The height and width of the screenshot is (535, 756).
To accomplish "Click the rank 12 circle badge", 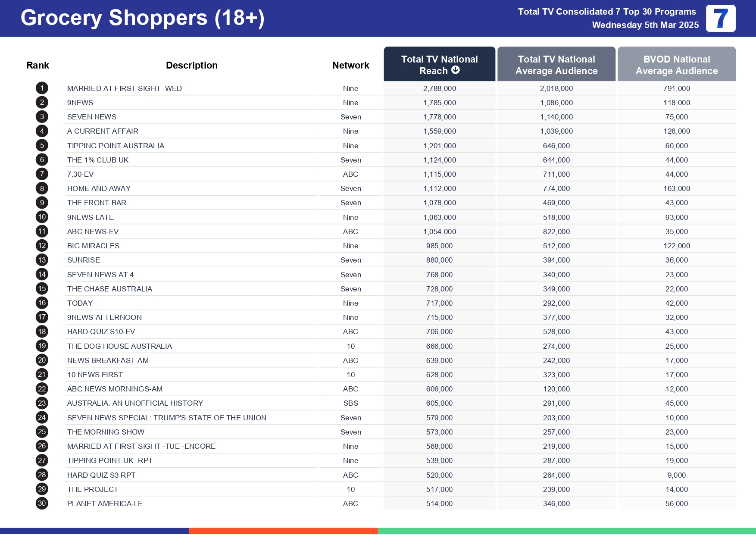I will coord(42,246).
